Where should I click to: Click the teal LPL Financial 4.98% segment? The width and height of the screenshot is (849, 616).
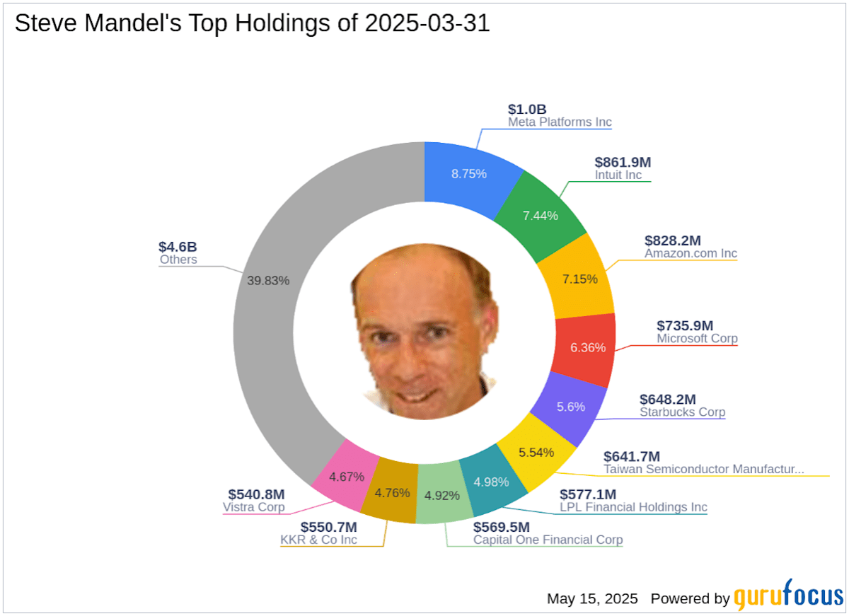[x=491, y=482]
